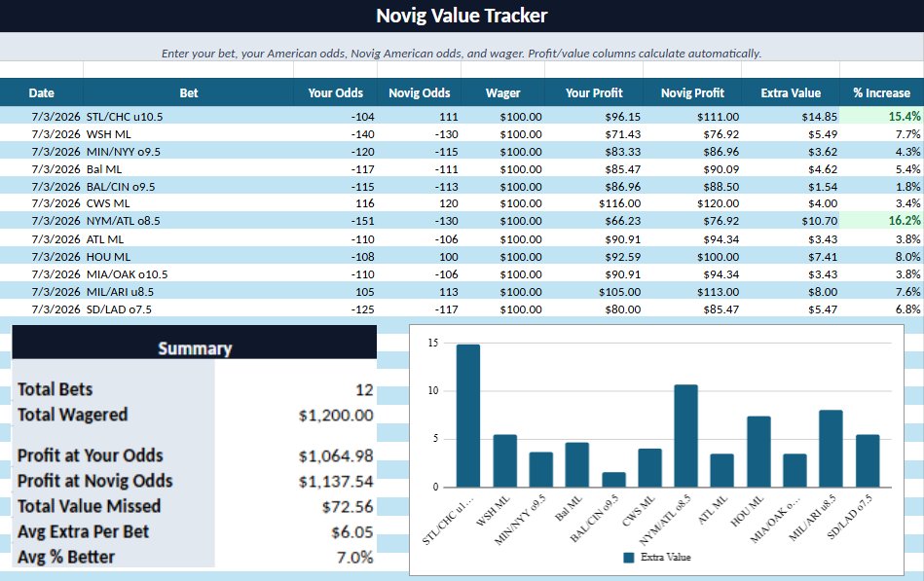Select the Avg Extra Per Bet value $6.05
This screenshot has width=924, height=581.
click(352, 531)
